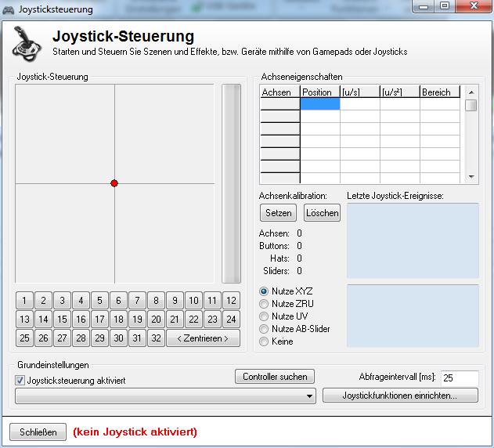The width and height of the screenshot is (494, 448).
Task: Click the lower blue info box
Action: pyautogui.click(x=413, y=316)
